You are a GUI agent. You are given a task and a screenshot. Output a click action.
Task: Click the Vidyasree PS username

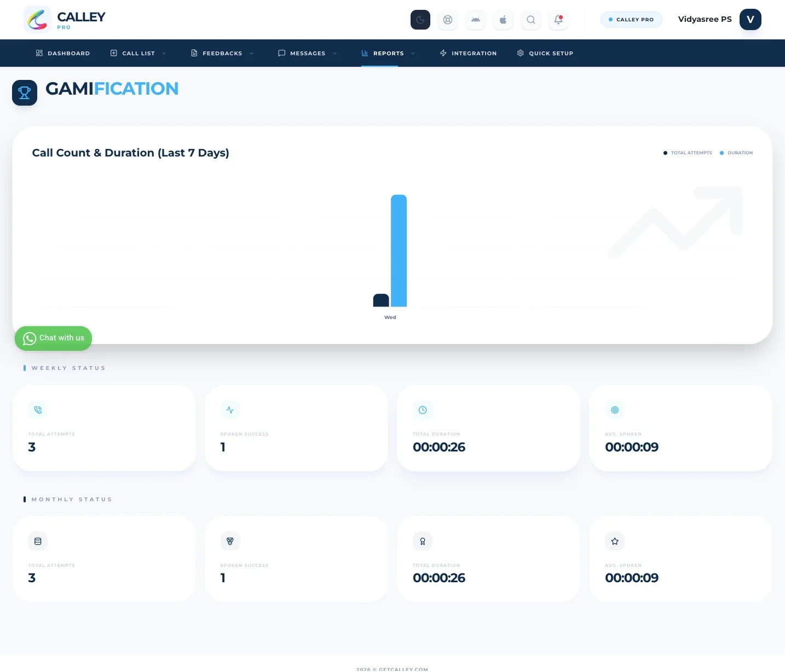click(705, 19)
